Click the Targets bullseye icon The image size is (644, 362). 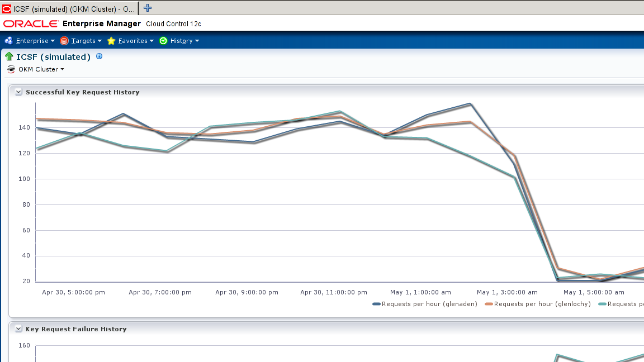click(64, 41)
